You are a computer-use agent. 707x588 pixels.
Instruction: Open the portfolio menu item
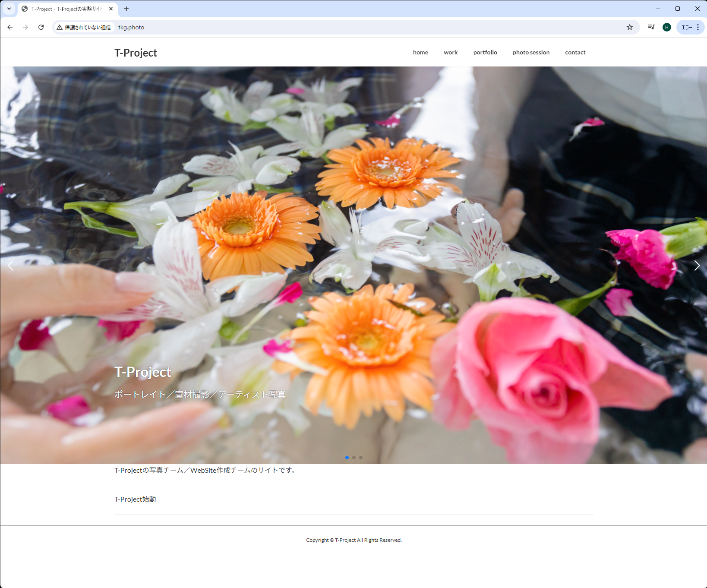pyautogui.click(x=485, y=52)
